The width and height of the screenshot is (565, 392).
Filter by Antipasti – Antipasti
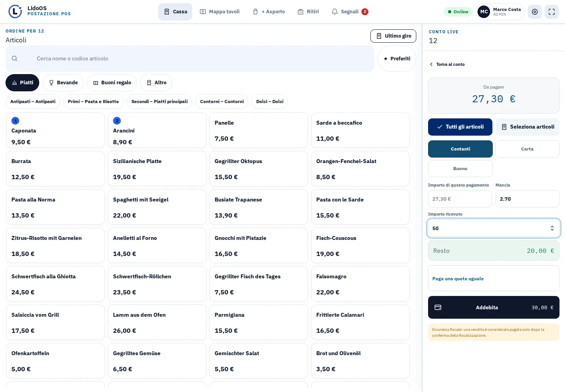click(x=33, y=102)
